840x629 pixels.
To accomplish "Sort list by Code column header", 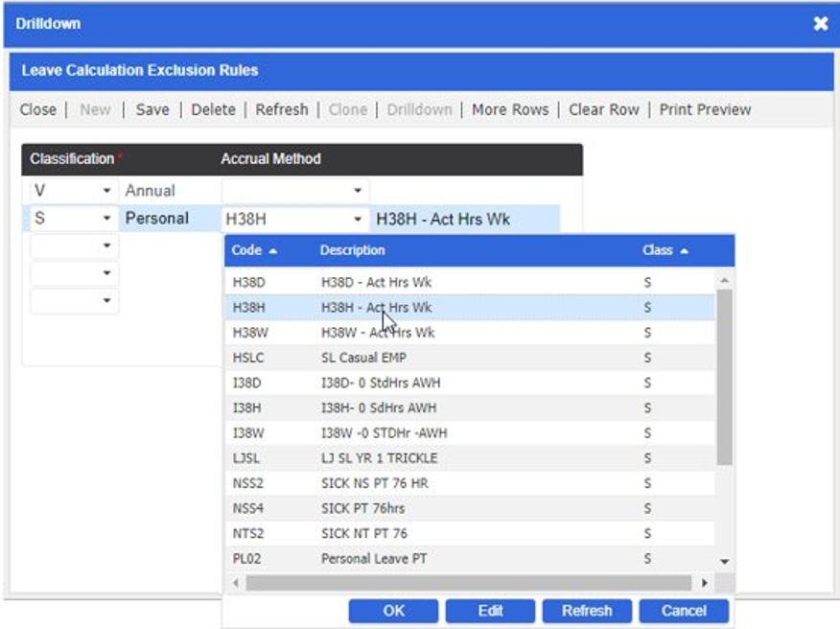I will click(x=254, y=250).
